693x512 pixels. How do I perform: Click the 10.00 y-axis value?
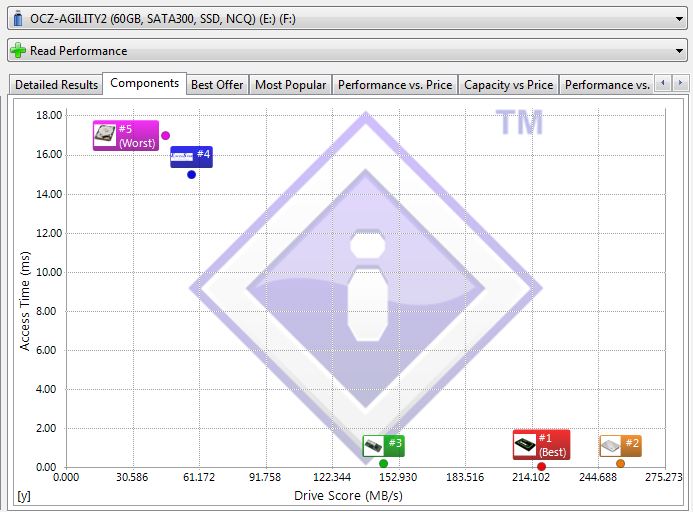point(49,272)
